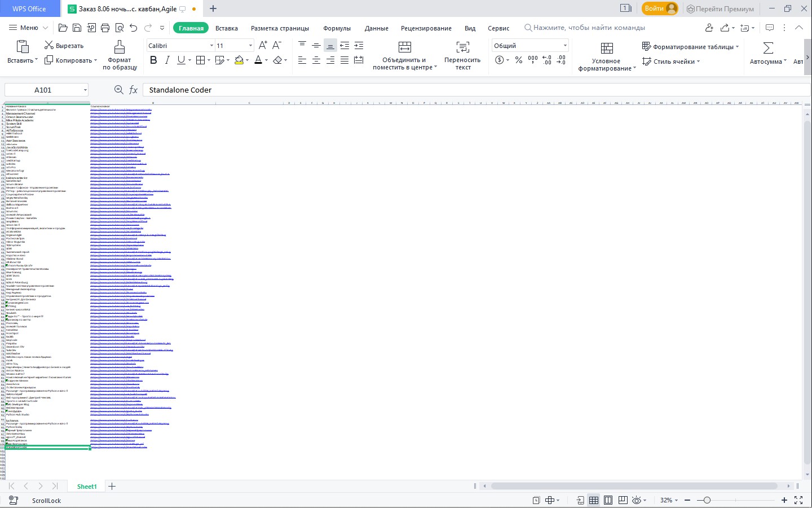The width and height of the screenshot is (812, 508).
Task: Expand the borders dropdown arrow
Action: [x=209, y=60]
